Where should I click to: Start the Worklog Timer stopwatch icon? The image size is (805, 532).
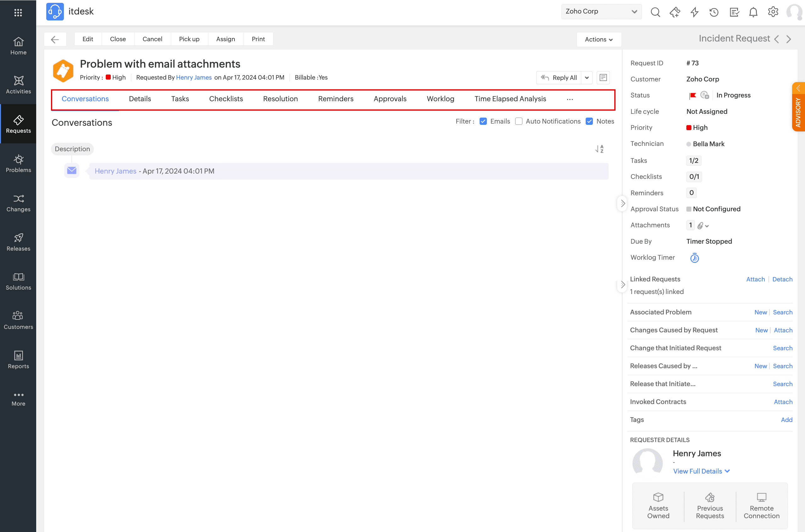point(694,258)
